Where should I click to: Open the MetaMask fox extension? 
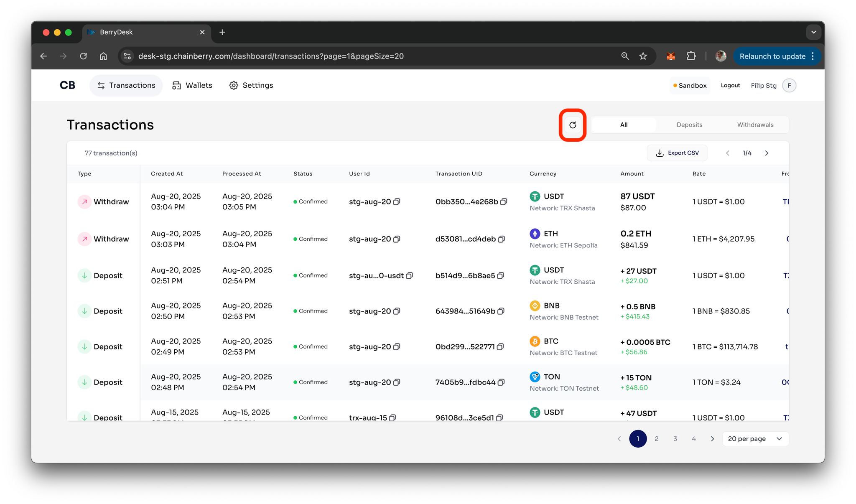[671, 56]
